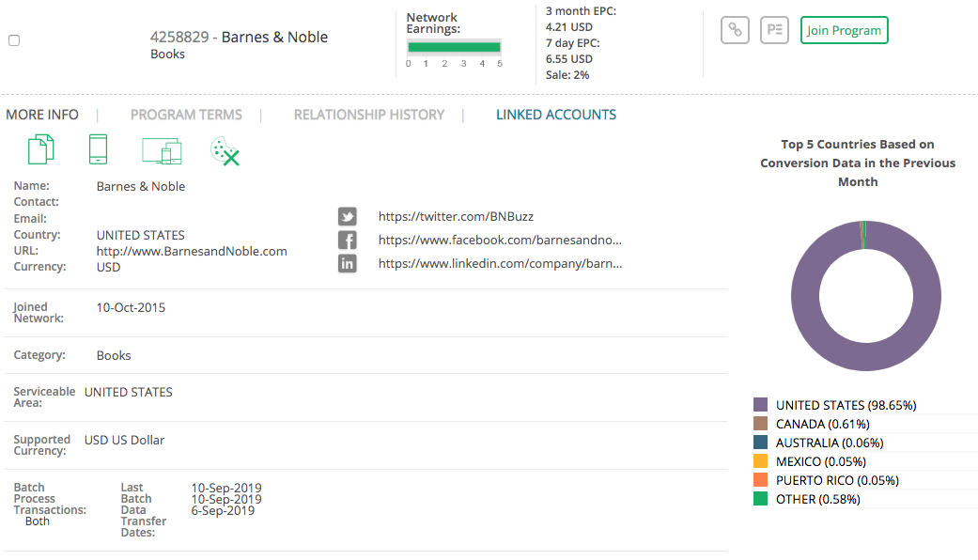Check the Barnes & Noble row checkbox
The width and height of the screenshot is (978, 560).
[14, 40]
